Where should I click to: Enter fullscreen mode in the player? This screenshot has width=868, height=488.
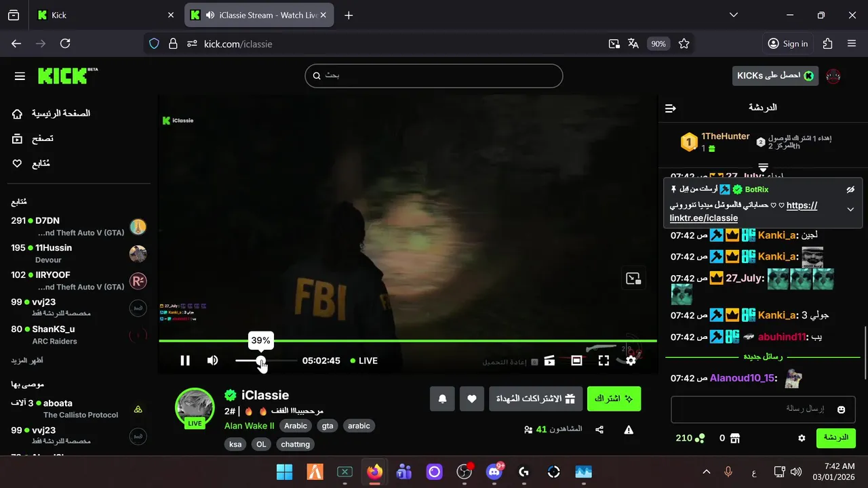point(604,361)
